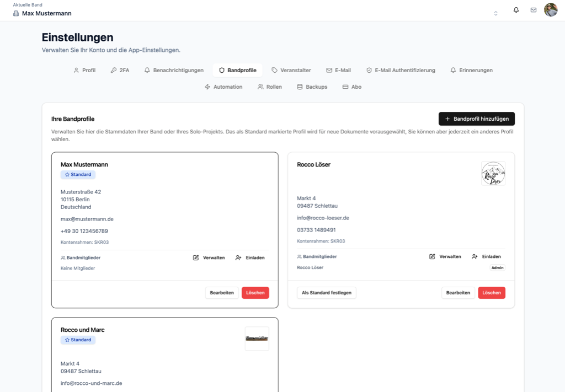Open the mail envelope icon in header
The width and height of the screenshot is (565, 392).
(534, 10)
